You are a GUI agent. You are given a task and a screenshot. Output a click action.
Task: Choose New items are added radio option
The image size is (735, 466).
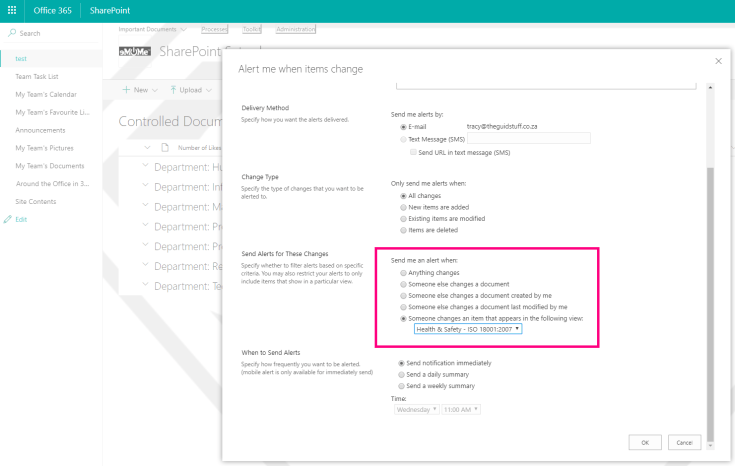pyautogui.click(x=403, y=206)
